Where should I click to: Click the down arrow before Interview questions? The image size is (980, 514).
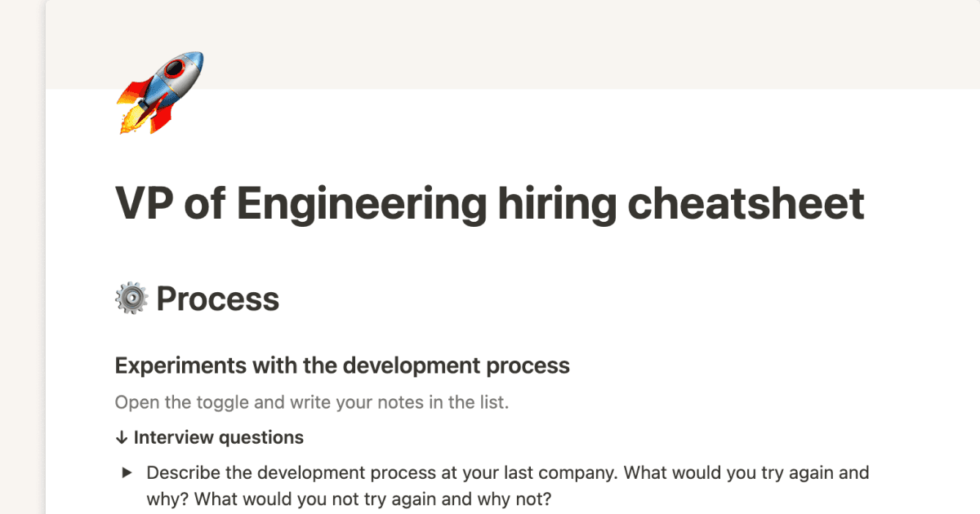coord(122,438)
